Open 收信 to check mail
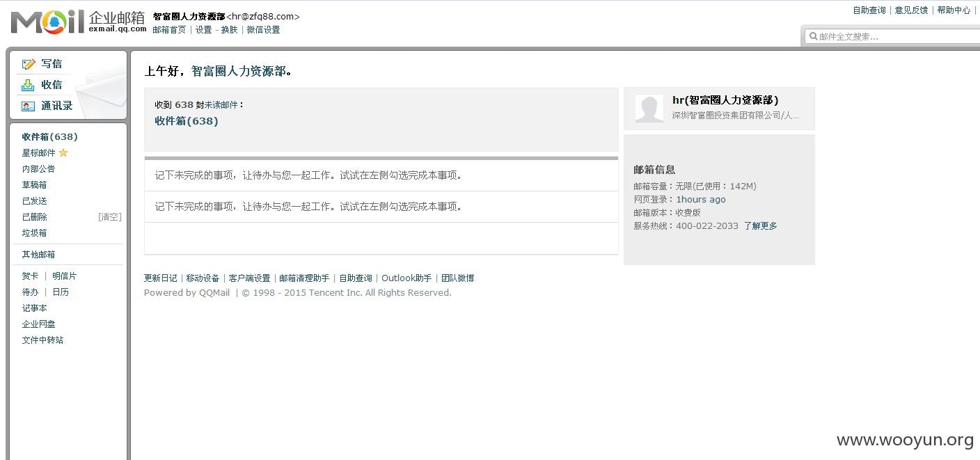Viewport: 980px width, 460px height. coord(52,84)
